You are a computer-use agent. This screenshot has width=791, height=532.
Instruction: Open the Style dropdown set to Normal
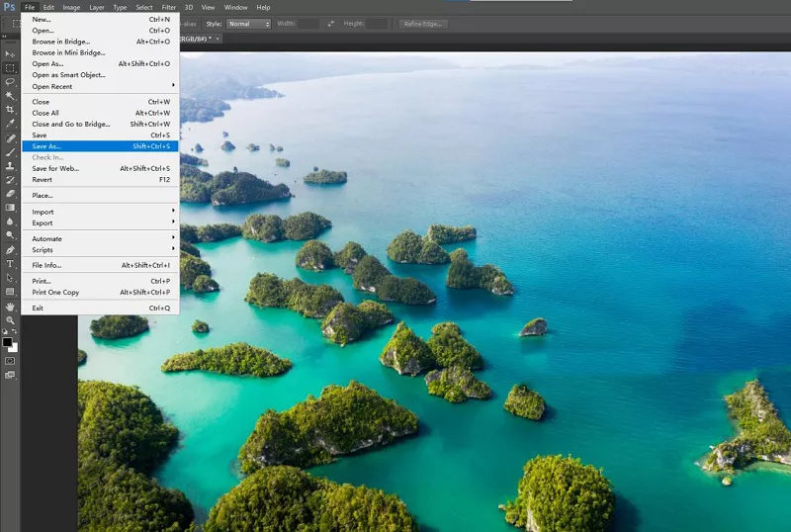249,24
